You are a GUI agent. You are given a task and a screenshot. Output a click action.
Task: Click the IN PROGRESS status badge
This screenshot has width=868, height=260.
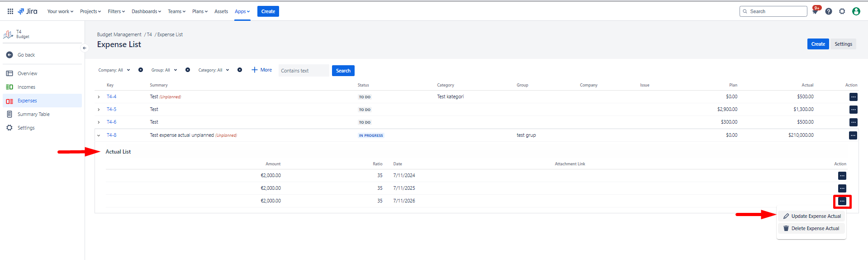(371, 135)
